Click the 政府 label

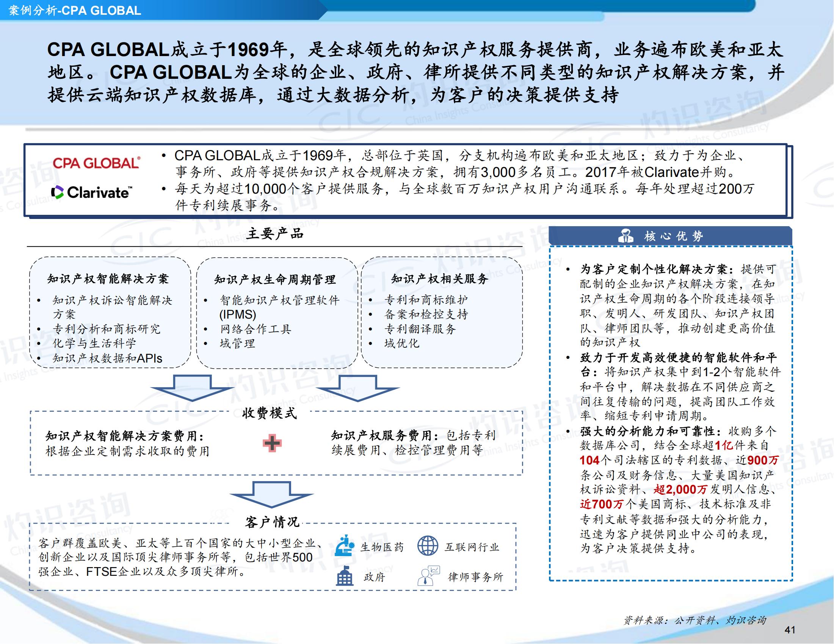pyautogui.click(x=375, y=577)
